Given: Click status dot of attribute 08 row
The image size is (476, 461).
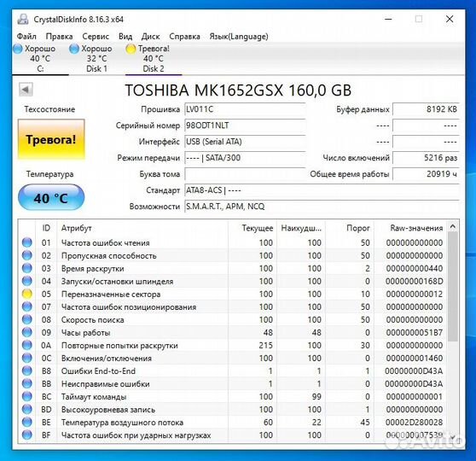Looking at the screenshot, I should click(x=27, y=319).
